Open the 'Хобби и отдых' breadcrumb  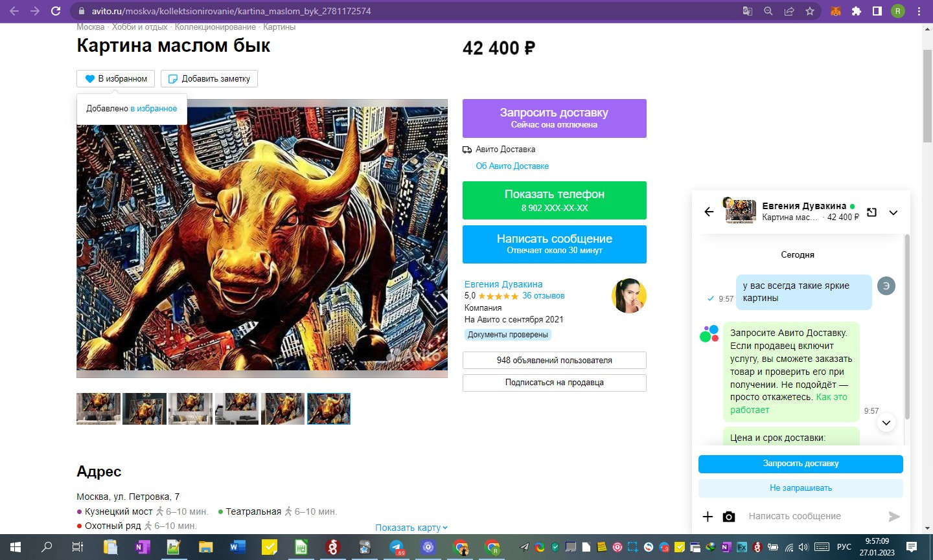pyautogui.click(x=139, y=27)
